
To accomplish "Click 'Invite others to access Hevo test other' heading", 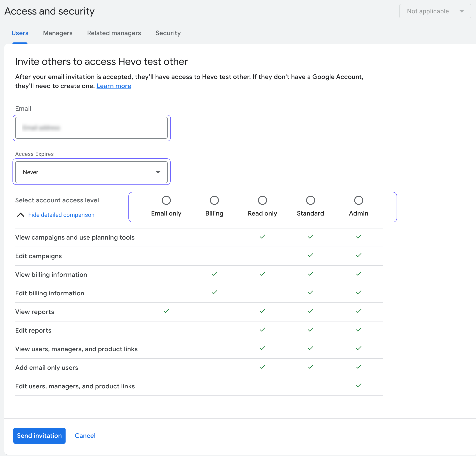I will coord(101,62).
